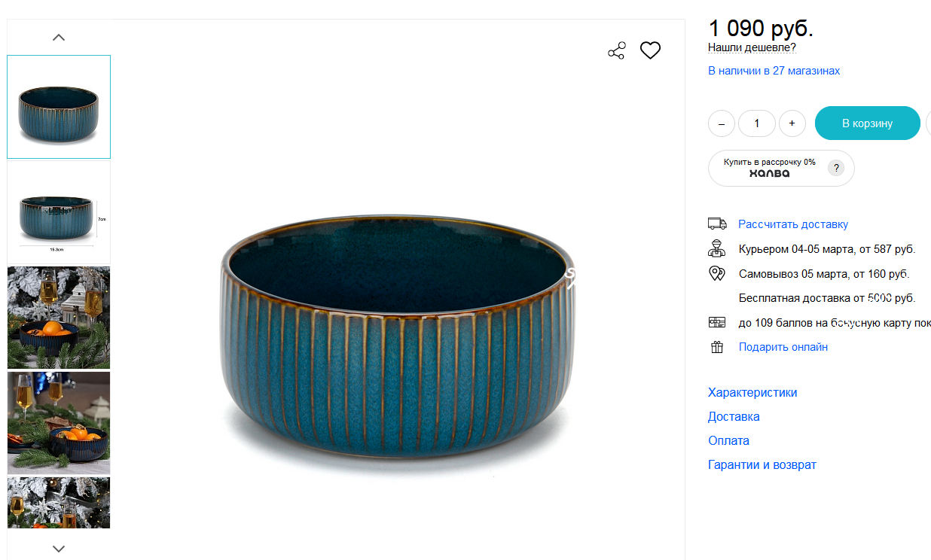Image resolution: width=931 pixels, height=560 pixels.
Task: Click the pickup location pin icon
Action: tap(717, 273)
